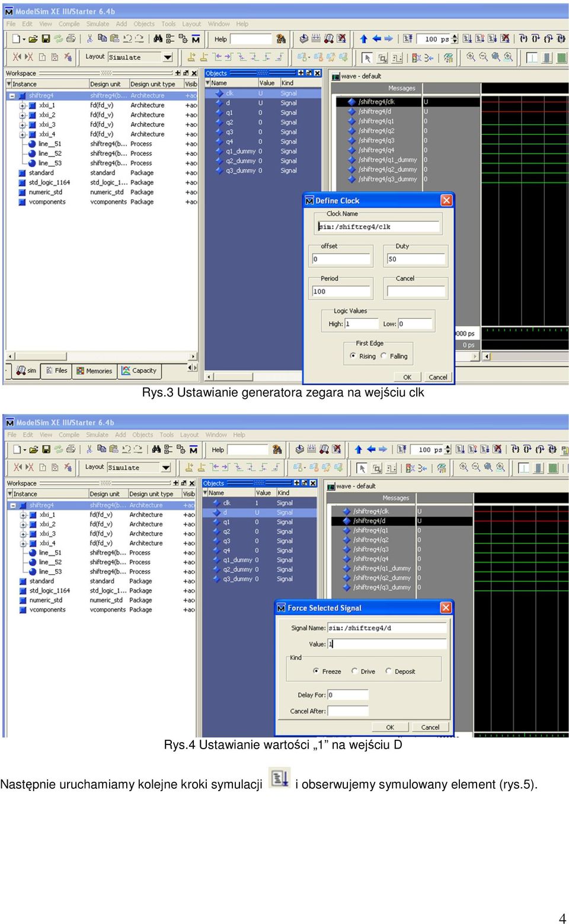Click the Print icon in upper ModelSim window

pyautogui.click(x=71, y=39)
